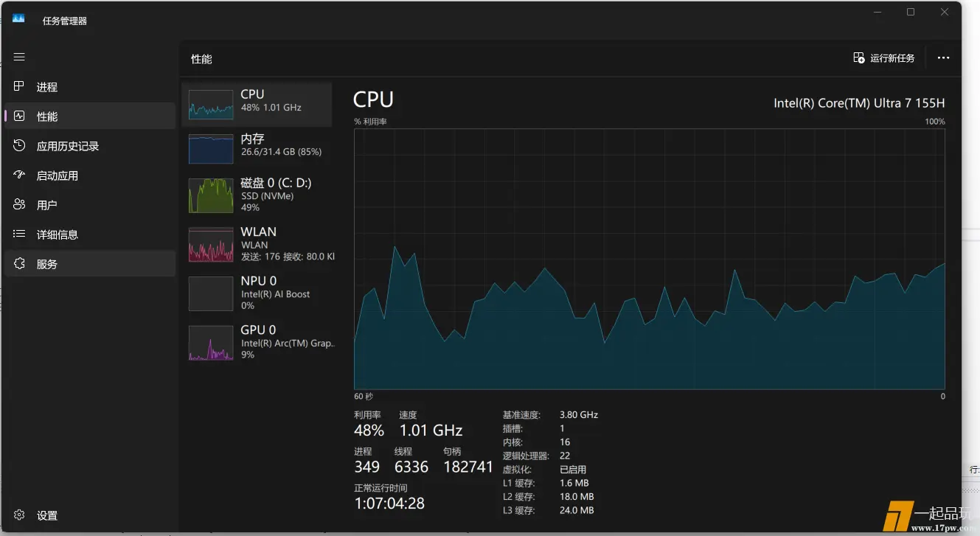Open the 用户 page
The width and height of the screenshot is (980, 536).
(x=90, y=204)
